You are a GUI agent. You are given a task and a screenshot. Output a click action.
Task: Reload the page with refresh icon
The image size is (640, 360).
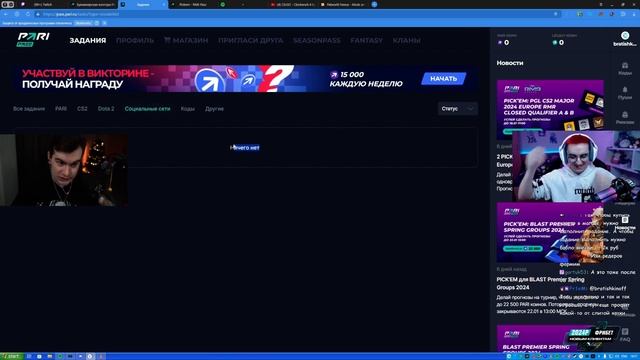[x=27, y=14]
